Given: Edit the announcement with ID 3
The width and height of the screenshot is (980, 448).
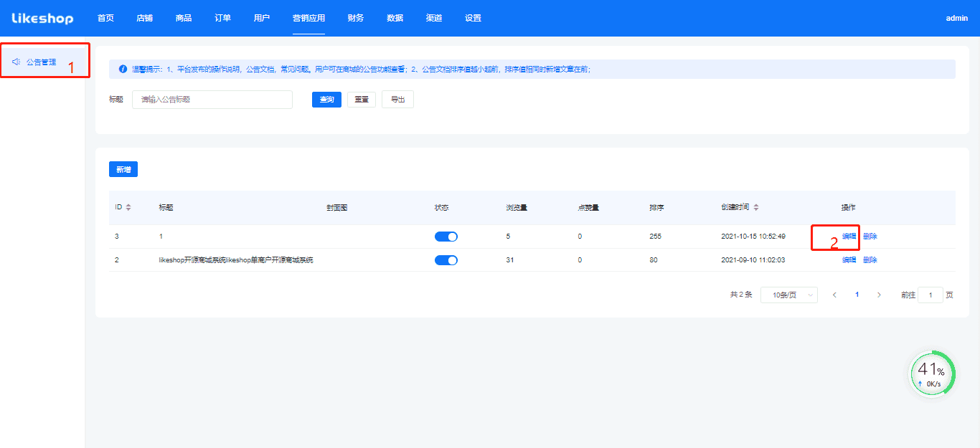Looking at the screenshot, I should [x=849, y=237].
